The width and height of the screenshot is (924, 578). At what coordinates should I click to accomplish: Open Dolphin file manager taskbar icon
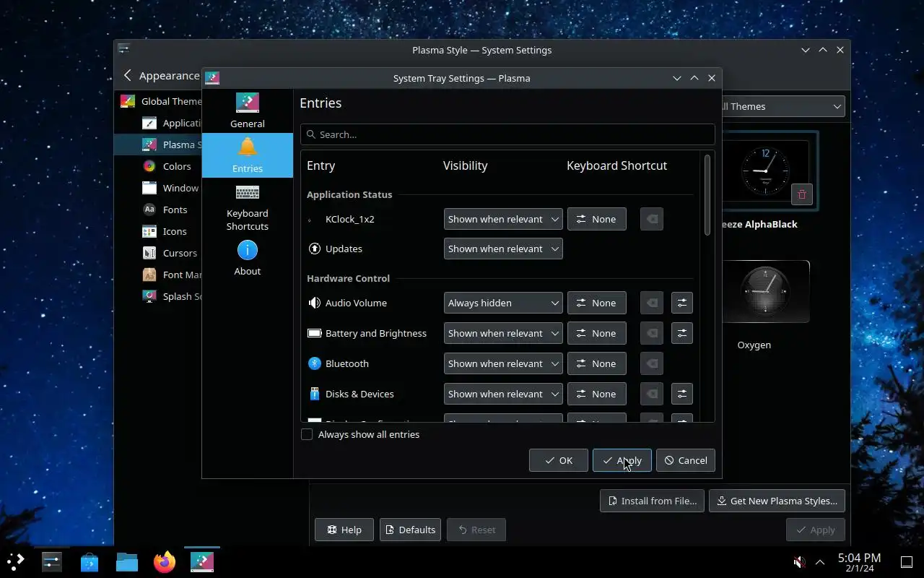pyautogui.click(x=127, y=561)
